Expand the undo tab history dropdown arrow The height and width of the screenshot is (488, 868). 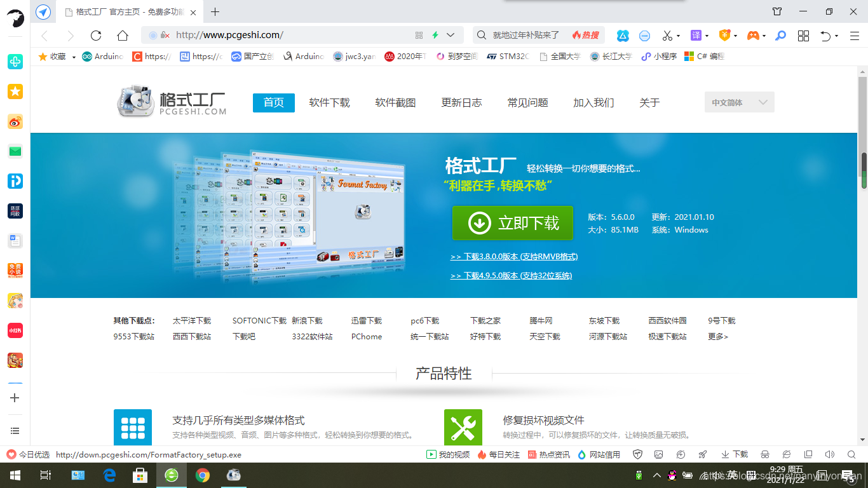[x=836, y=36]
